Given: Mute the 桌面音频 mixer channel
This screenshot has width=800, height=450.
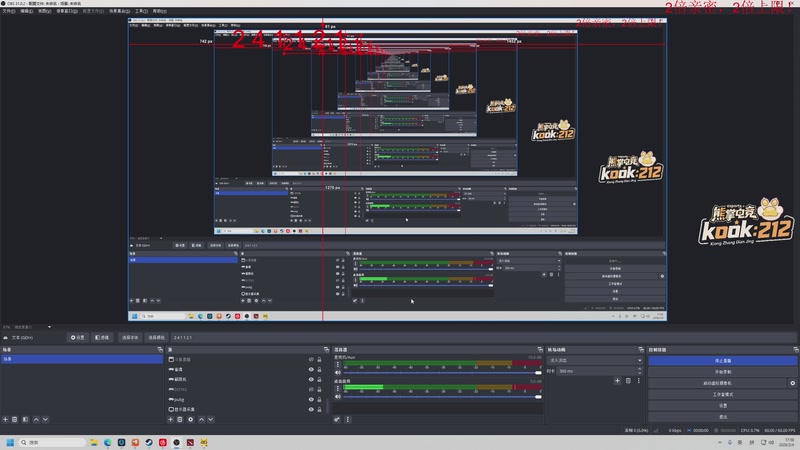Looking at the screenshot, I should (337, 396).
